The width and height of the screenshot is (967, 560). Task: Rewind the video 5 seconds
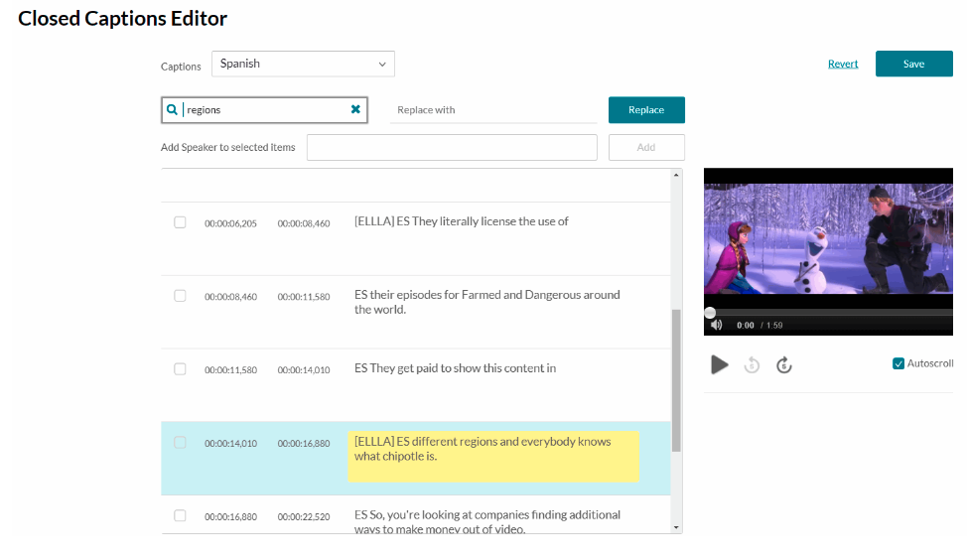coord(752,364)
